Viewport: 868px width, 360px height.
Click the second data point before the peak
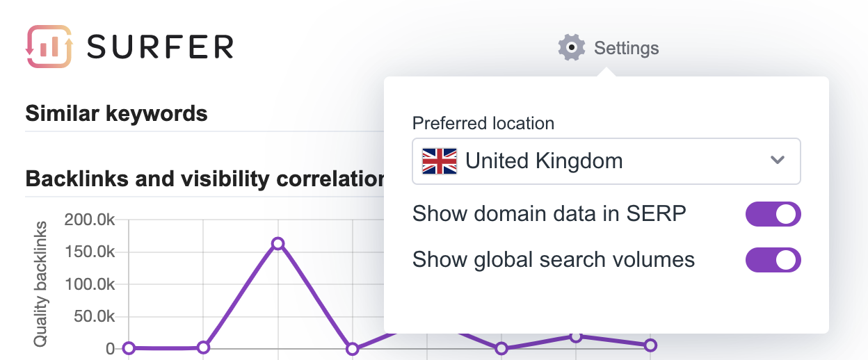click(x=203, y=347)
